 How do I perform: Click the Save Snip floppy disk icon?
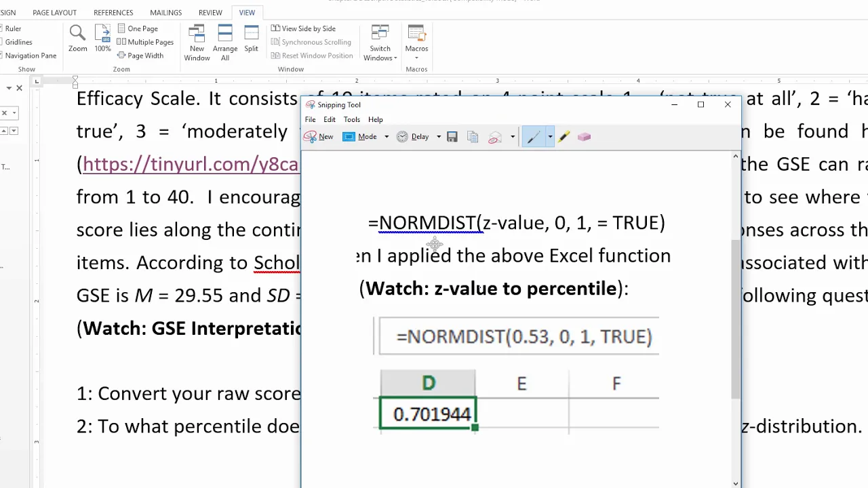(452, 137)
